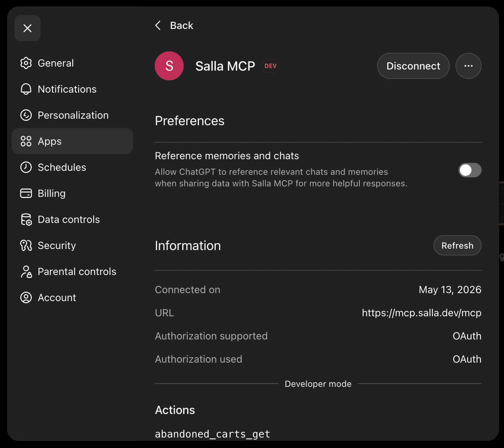Click the Salla MCP app title
The width and height of the screenshot is (504, 448).
[225, 66]
